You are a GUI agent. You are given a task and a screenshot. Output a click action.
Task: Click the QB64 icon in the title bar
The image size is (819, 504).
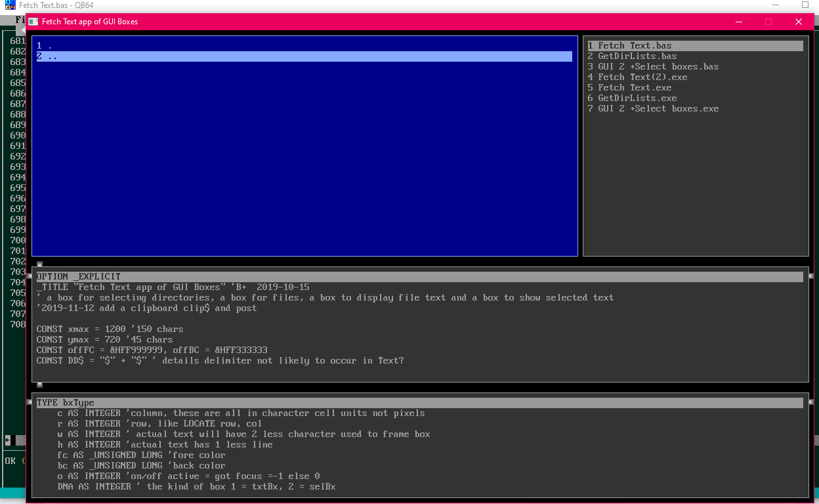10,5
